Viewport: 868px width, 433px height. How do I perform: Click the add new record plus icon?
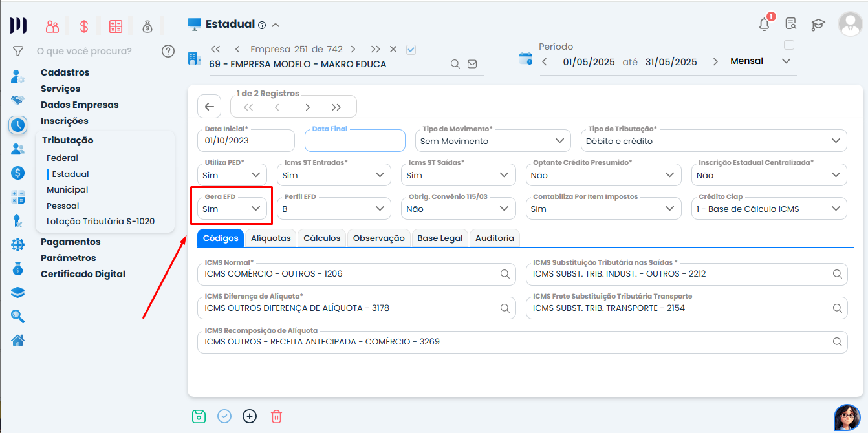tap(250, 416)
